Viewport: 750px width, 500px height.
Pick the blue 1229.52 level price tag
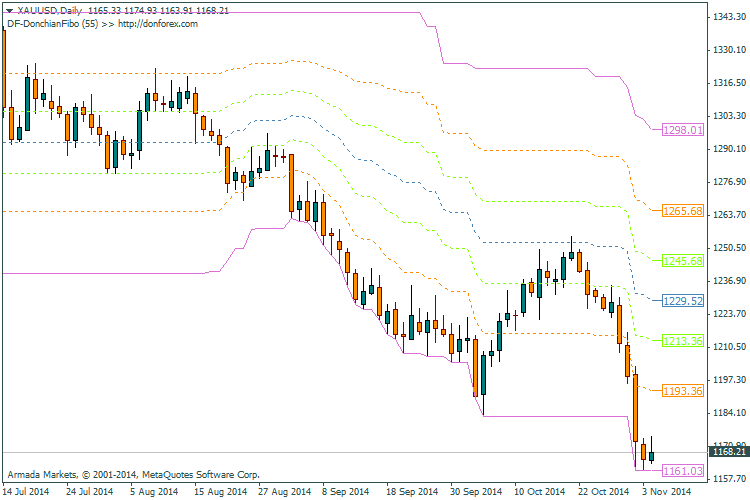coord(684,300)
